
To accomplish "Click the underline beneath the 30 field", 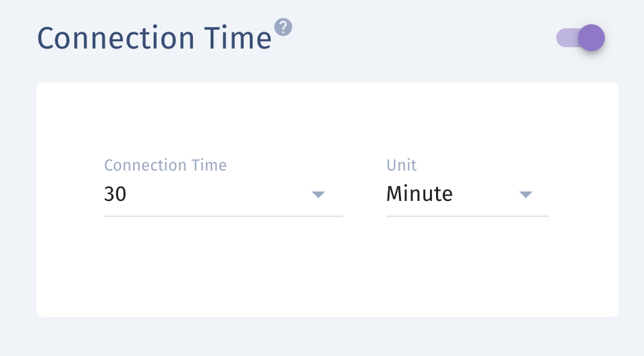I will [x=223, y=216].
